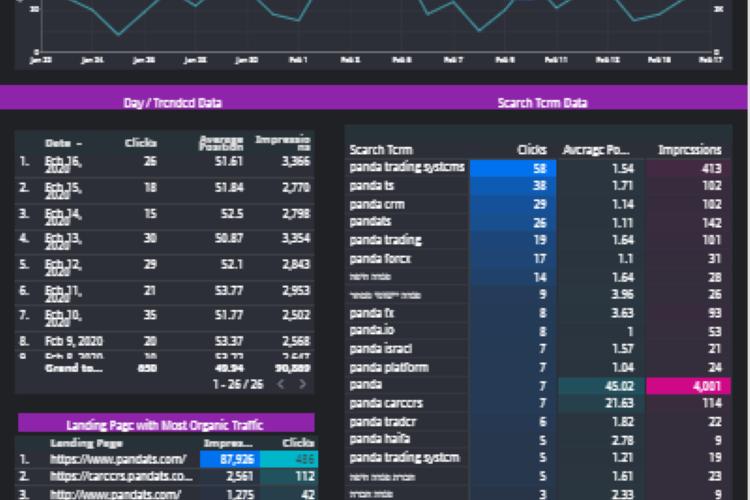Go to previous page of day table
Screen dimensions: 750x500
coord(281,384)
